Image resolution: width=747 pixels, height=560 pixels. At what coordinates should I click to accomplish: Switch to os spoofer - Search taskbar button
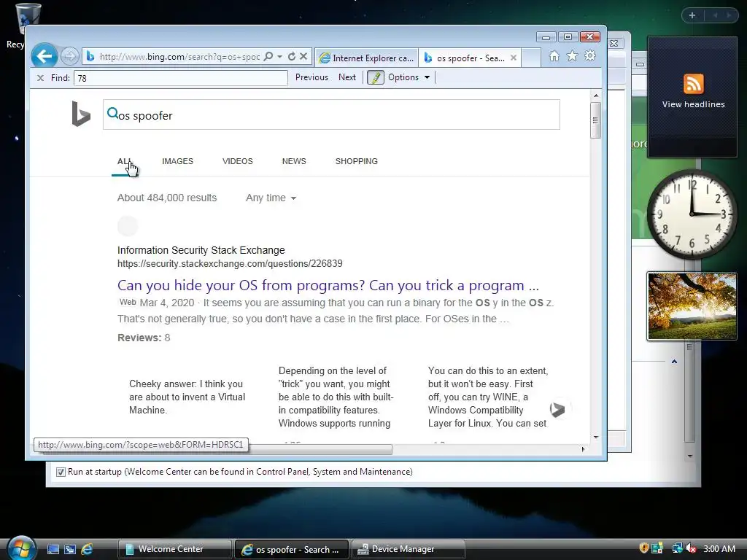point(292,549)
